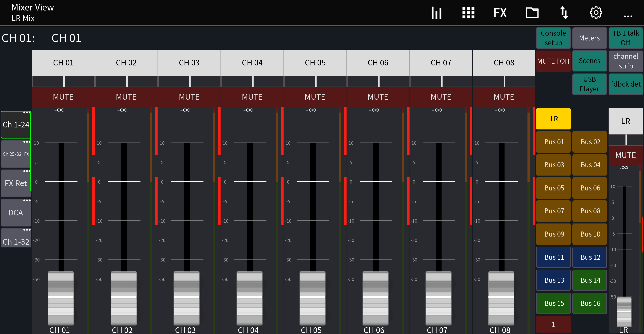Image resolution: width=644 pixels, height=334 pixels.
Task: Open settings via the gear icon
Action: [596, 12]
